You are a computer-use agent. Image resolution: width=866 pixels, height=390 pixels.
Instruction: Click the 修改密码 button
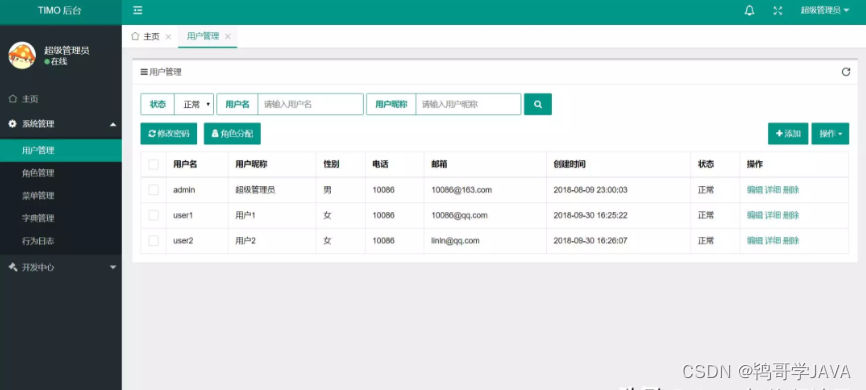tap(169, 134)
